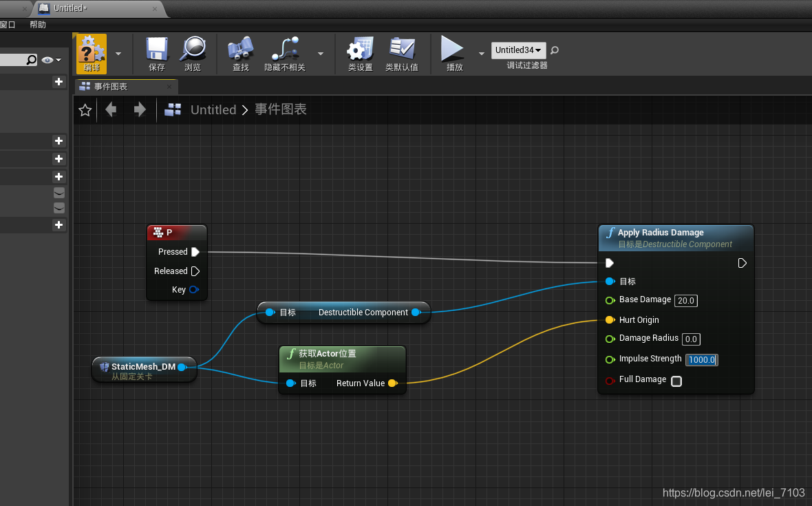Open Find (查找) binoculars tool
The height and width of the screenshot is (506, 812).
(x=240, y=54)
